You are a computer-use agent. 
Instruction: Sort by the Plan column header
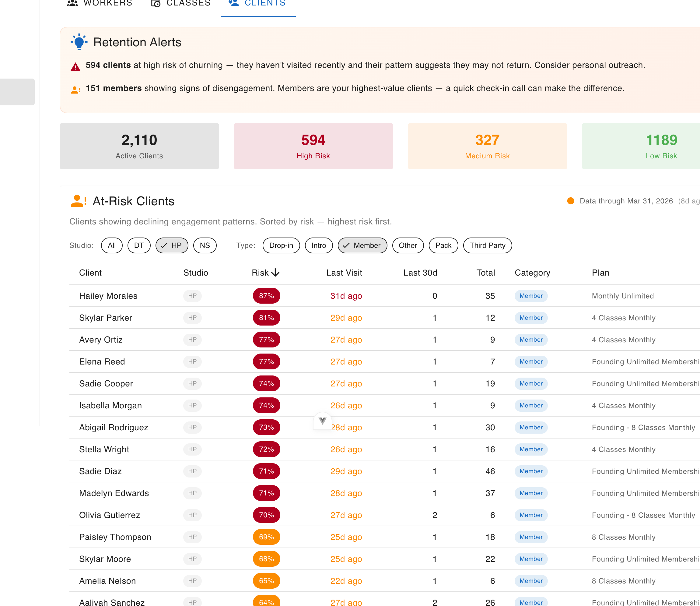tap(600, 273)
